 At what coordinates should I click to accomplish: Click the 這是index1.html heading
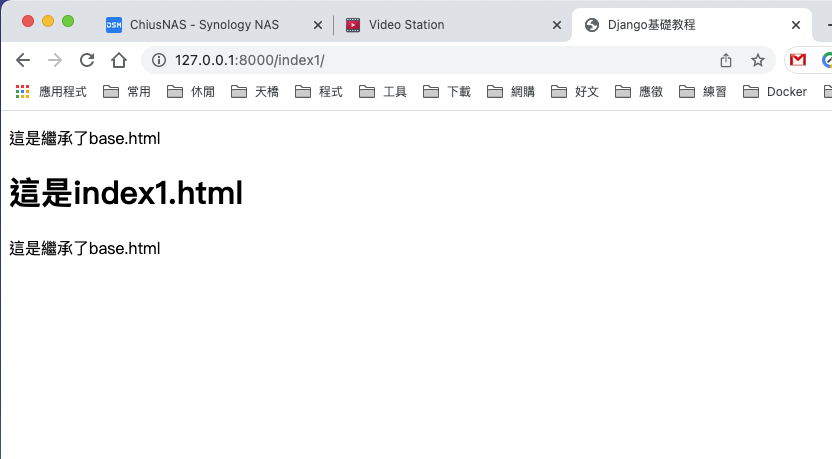(126, 193)
